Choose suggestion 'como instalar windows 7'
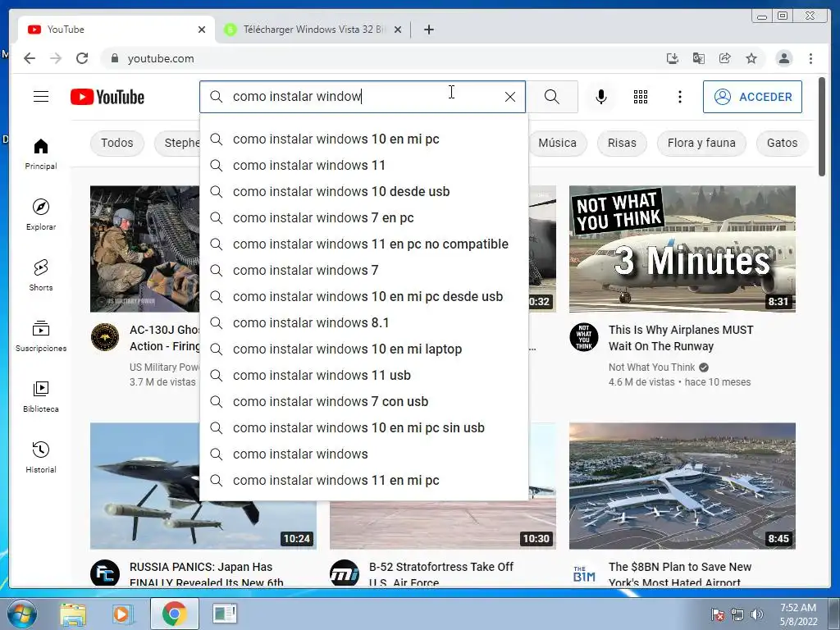The width and height of the screenshot is (840, 630). [x=363, y=271]
